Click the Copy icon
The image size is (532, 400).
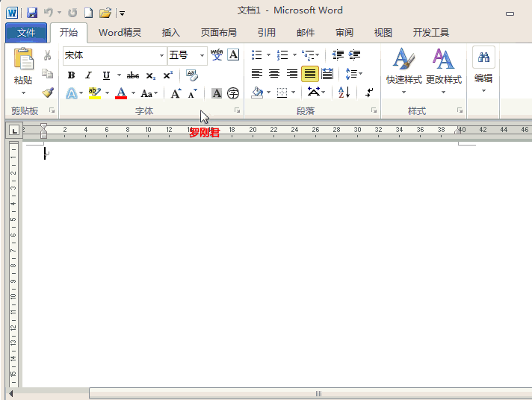point(48,74)
